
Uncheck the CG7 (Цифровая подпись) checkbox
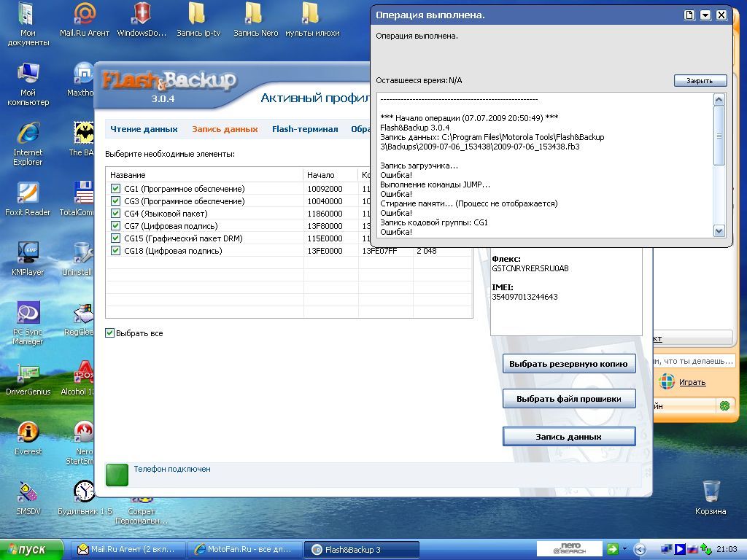[x=115, y=226]
